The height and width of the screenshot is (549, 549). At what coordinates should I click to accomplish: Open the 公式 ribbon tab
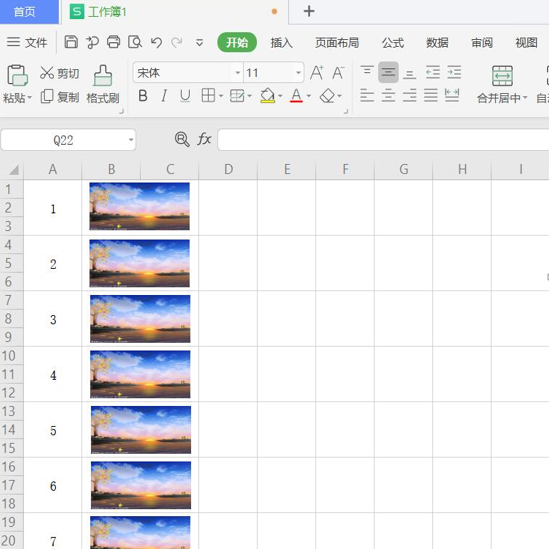[x=392, y=42]
